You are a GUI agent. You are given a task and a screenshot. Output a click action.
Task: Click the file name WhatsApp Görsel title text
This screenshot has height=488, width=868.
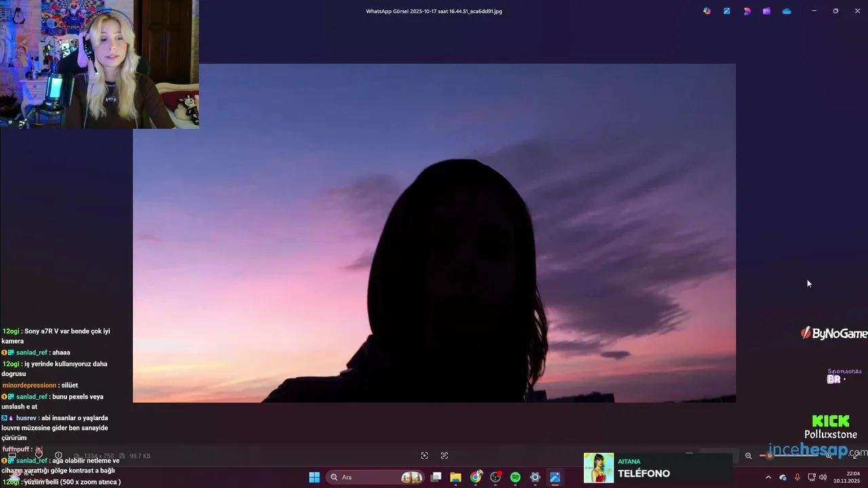(x=434, y=12)
